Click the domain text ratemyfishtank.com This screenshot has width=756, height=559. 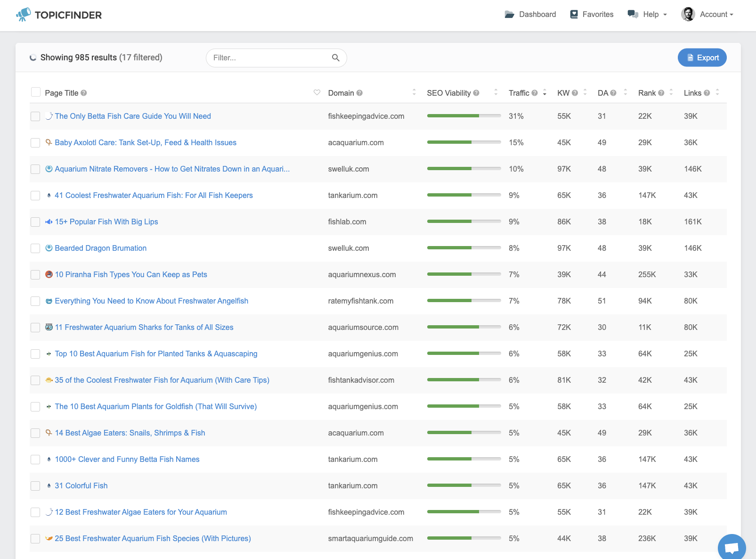point(361,301)
